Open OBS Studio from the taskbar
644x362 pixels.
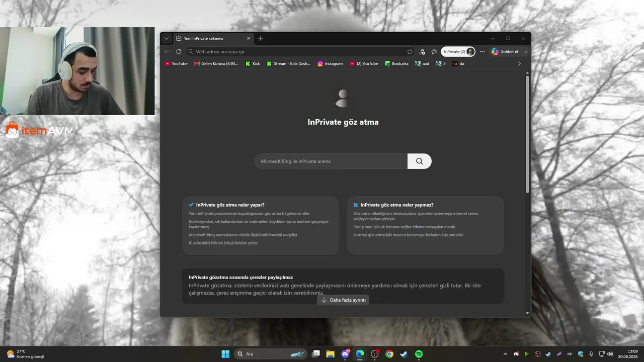pyautogui.click(x=374, y=354)
